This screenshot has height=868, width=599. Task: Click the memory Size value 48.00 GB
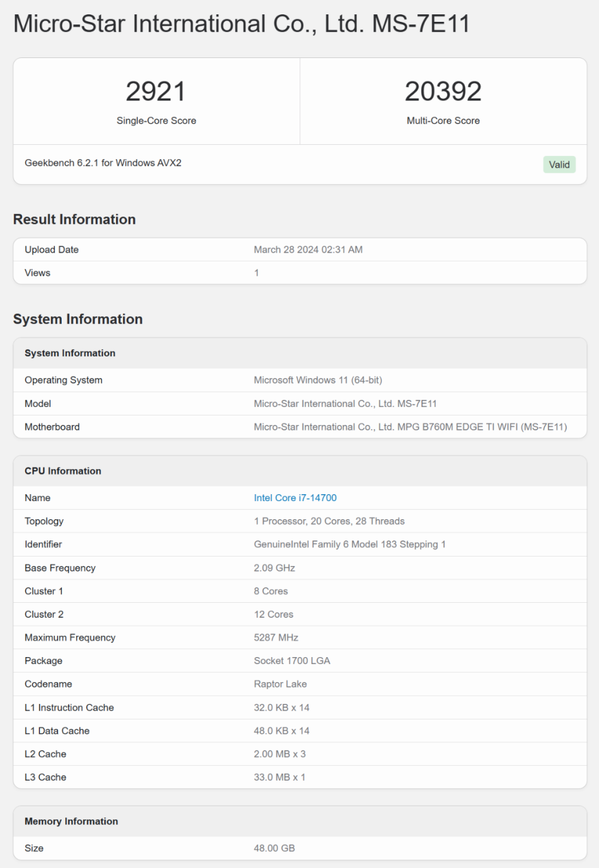(x=275, y=849)
